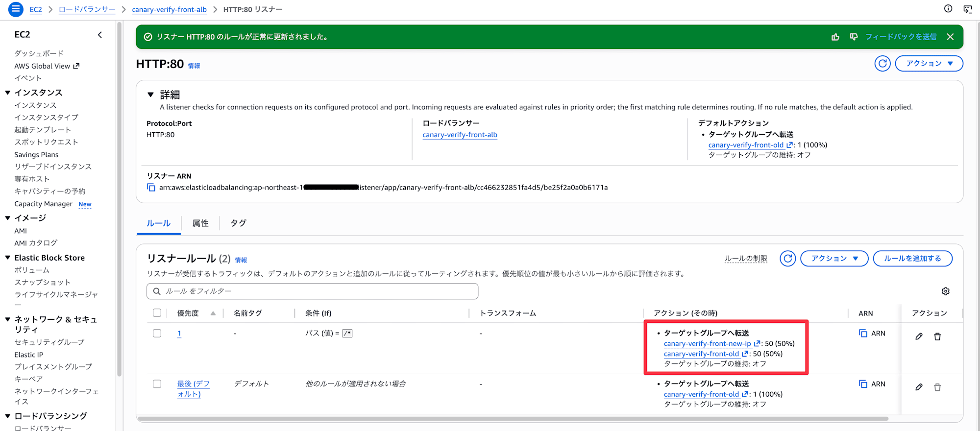Open the priority 1 rule link
Screen dimensions: 980x431
pyautogui.click(x=179, y=334)
